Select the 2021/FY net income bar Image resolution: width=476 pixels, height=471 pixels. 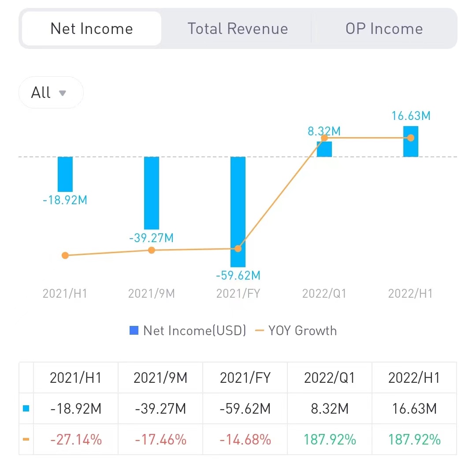[x=238, y=212]
